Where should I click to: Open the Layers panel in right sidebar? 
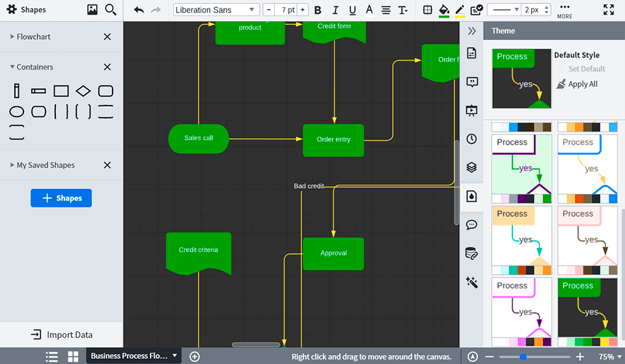point(472,167)
